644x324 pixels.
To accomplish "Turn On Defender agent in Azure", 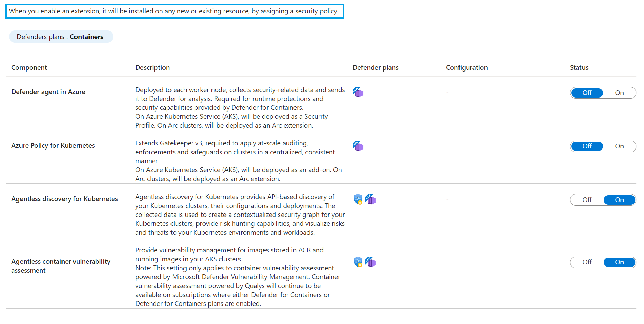I will pyautogui.click(x=619, y=93).
